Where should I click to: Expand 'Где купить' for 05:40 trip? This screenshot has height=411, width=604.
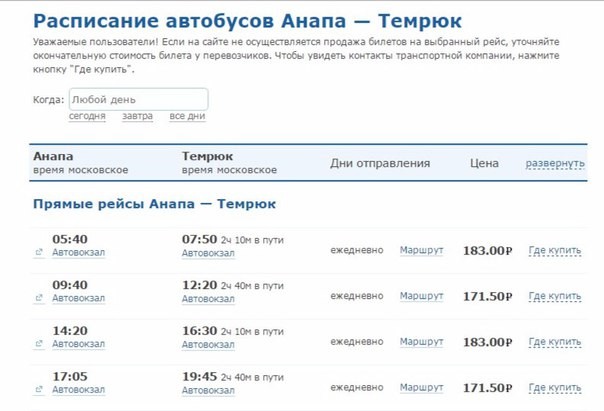555,250
